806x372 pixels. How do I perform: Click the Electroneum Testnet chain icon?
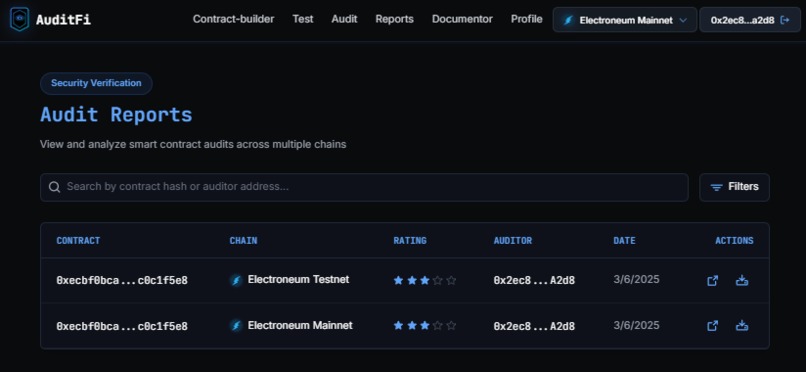pyautogui.click(x=236, y=280)
